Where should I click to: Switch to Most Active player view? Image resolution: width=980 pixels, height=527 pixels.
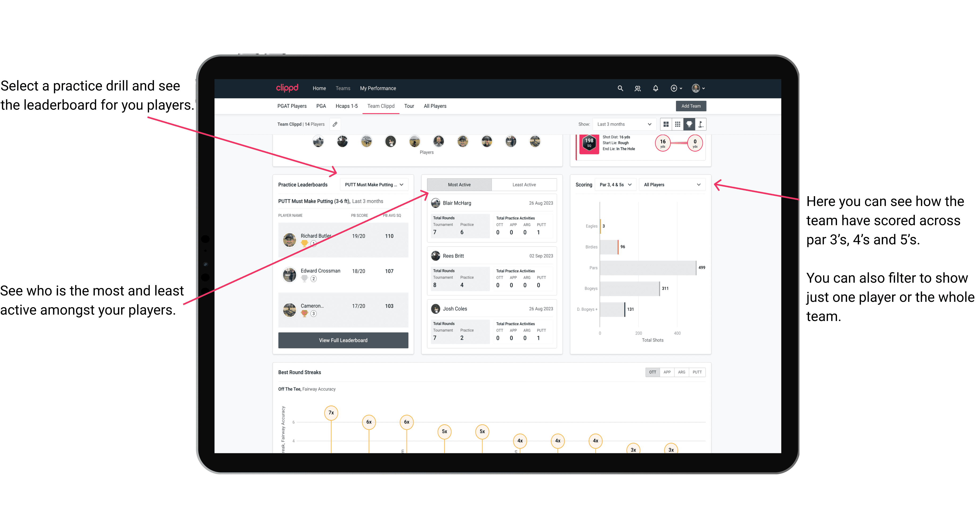click(458, 184)
